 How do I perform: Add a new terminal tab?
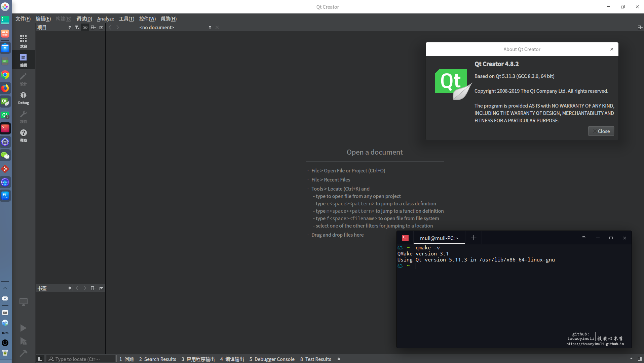[473, 238]
